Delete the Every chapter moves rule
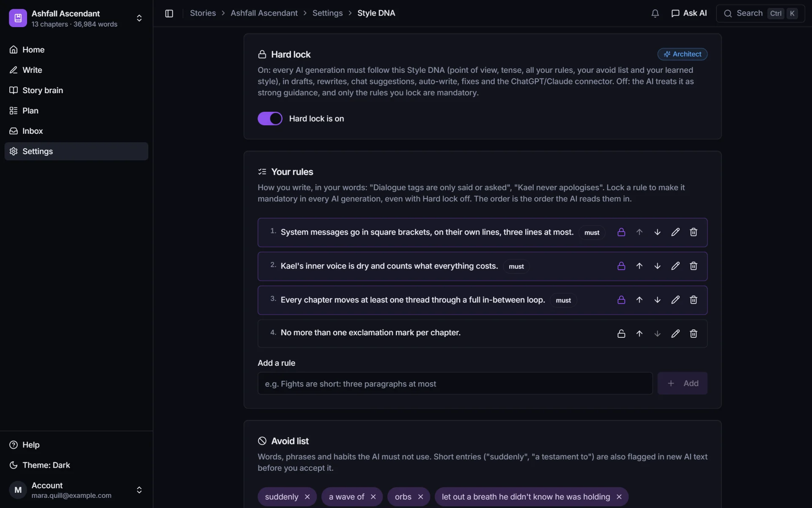812x508 pixels. point(694,300)
